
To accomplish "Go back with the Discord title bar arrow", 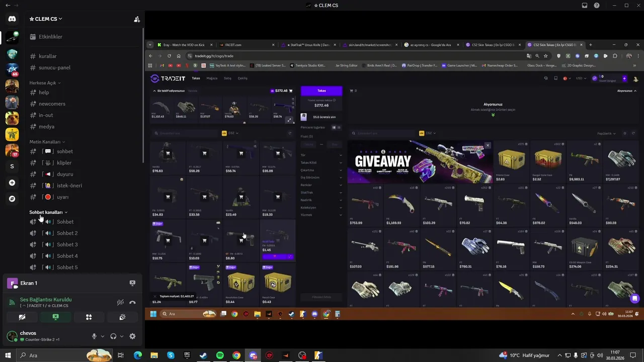I will pos(8,6).
